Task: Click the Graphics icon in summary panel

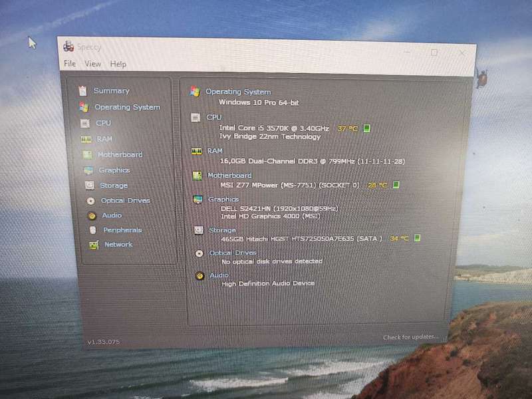Action: pyautogui.click(x=198, y=199)
